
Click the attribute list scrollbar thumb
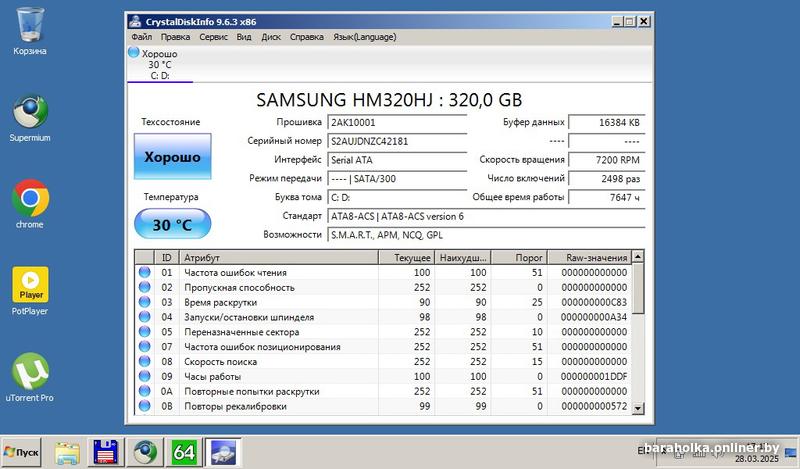click(x=638, y=288)
